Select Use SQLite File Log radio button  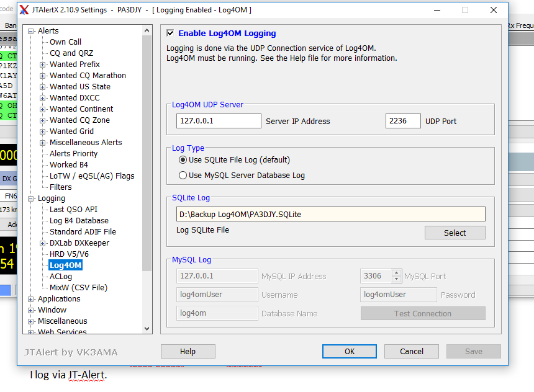[x=183, y=160]
